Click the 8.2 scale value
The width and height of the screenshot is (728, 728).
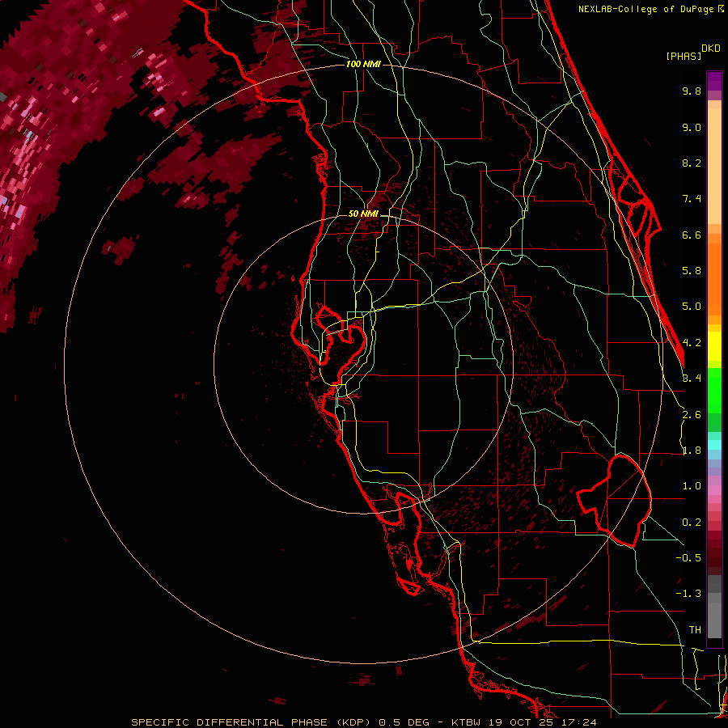tap(692, 163)
